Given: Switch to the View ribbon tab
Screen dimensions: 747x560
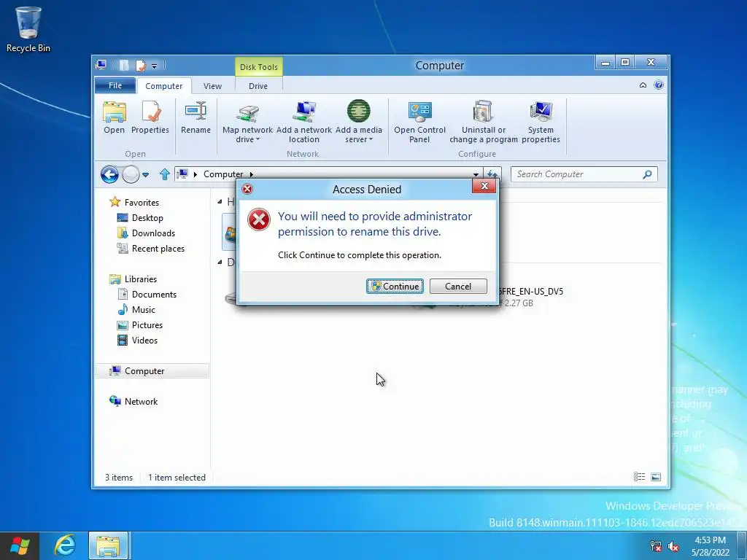Looking at the screenshot, I should [212, 86].
